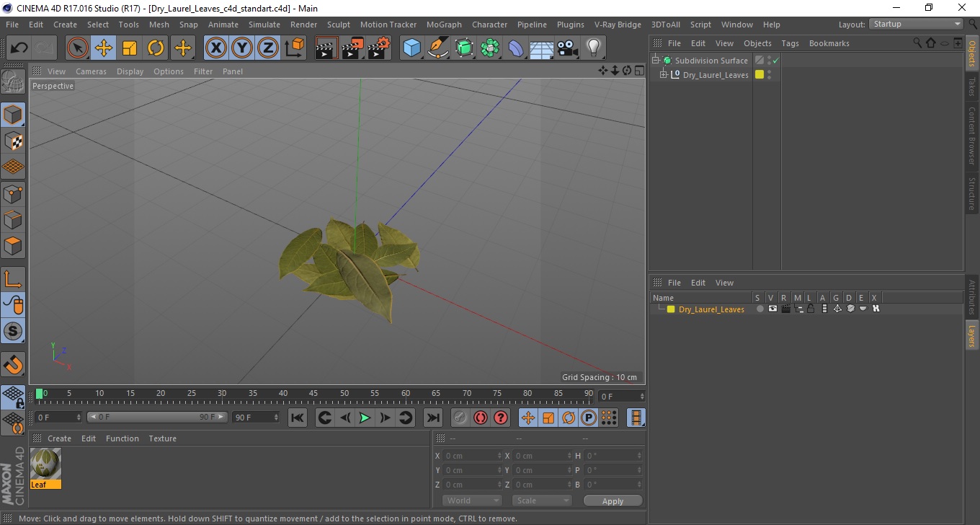Image resolution: width=980 pixels, height=525 pixels.
Task: Click Dry_Laurel_Leaves layer color swatch in Layers
Action: click(671, 309)
